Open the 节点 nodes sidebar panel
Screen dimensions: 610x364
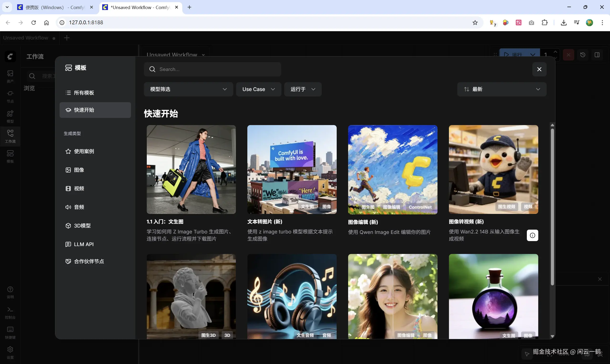(10, 96)
